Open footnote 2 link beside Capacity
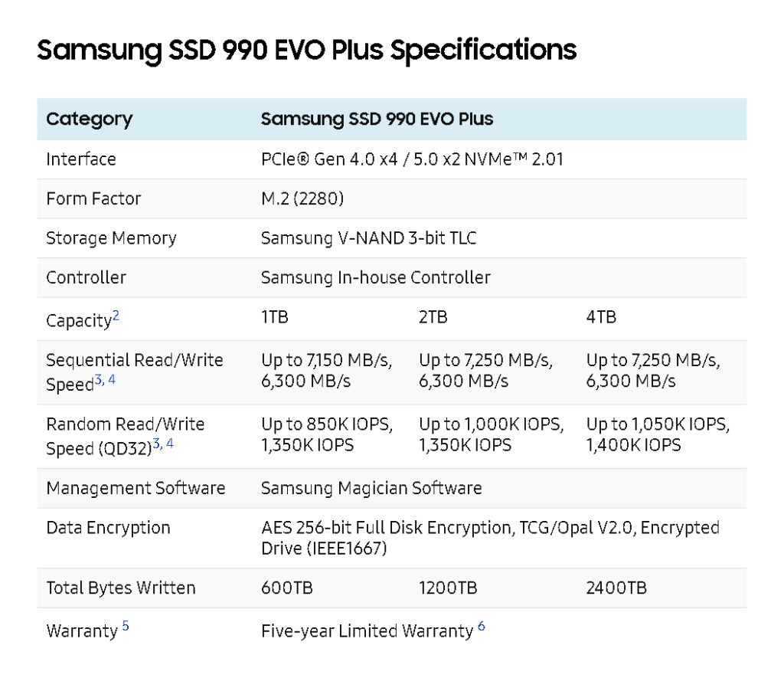The image size is (784, 678). (x=116, y=315)
